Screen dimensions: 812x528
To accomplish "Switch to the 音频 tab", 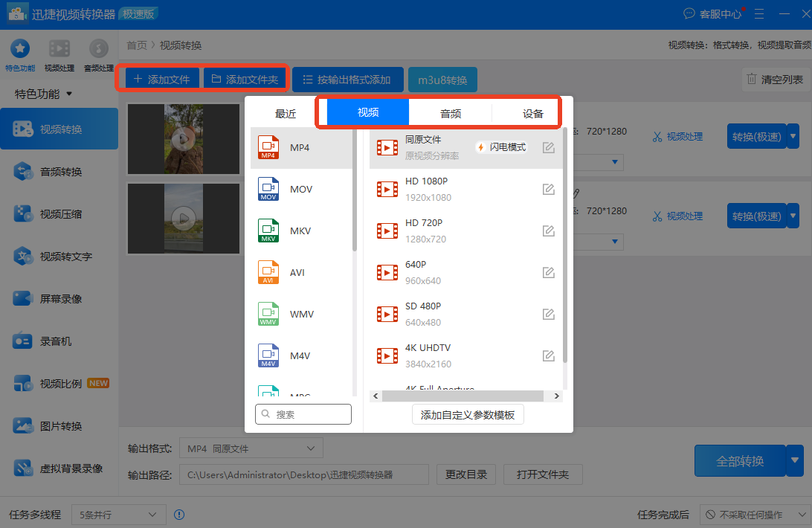I will tap(451, 114).
